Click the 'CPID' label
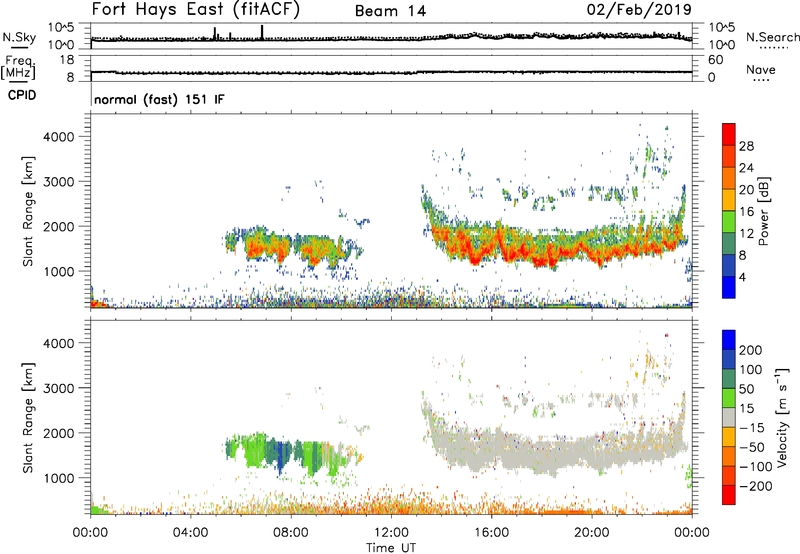Viewport: 800px width, 554px height. coord(22,95)
